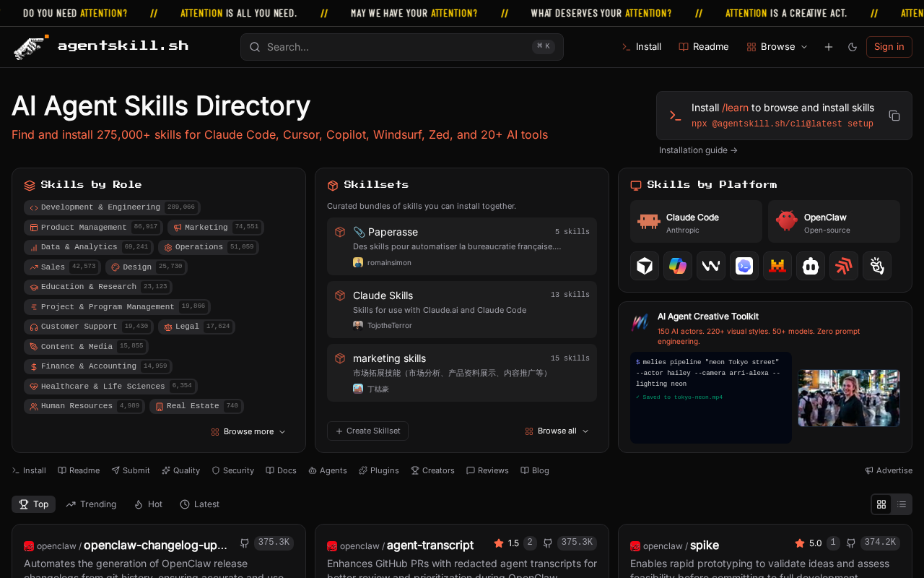Click the plus icon in header
924x578 pixels.
coord(829,47)
